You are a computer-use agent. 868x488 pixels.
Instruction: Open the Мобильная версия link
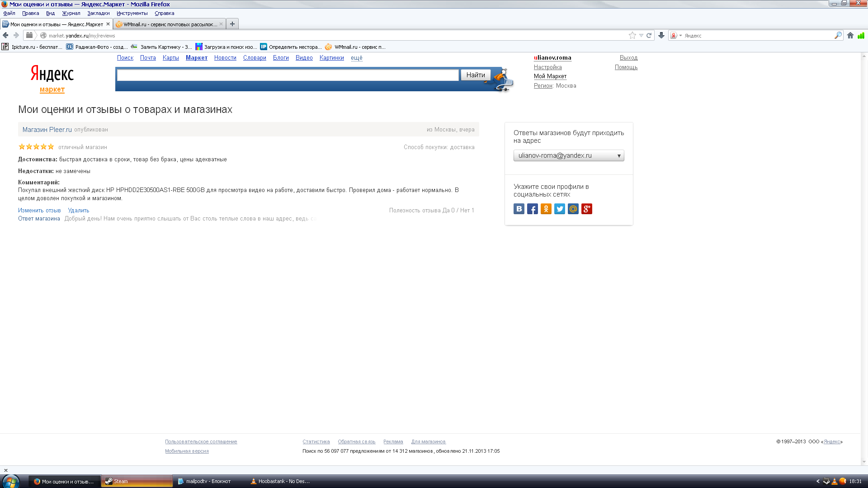click(187, 451)
